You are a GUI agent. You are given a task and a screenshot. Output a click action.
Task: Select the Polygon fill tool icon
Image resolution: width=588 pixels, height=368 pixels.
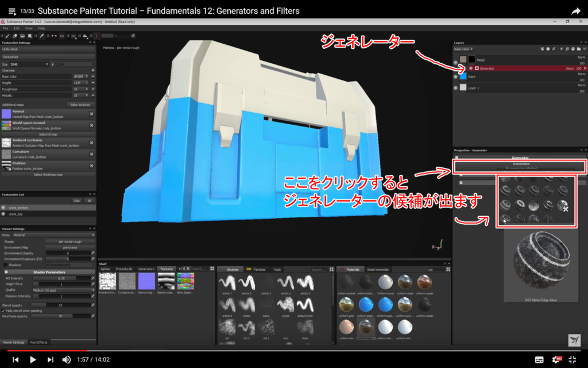point(30,36)
